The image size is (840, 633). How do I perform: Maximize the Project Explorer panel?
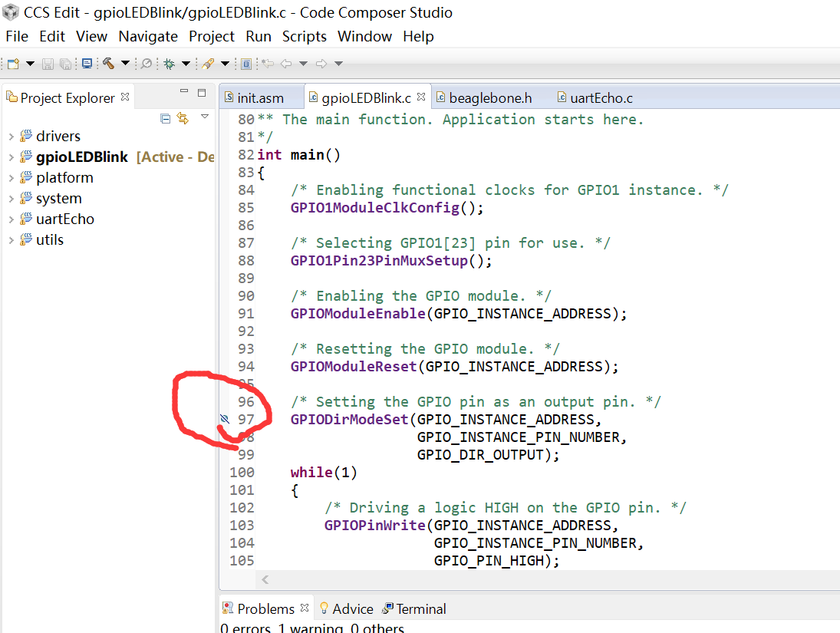tap(202, 93)
